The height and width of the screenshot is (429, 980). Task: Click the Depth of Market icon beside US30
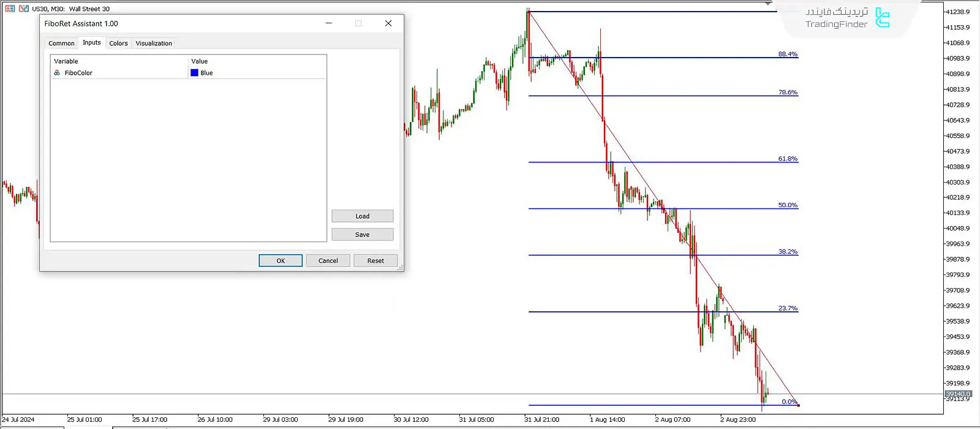[24, 9]
